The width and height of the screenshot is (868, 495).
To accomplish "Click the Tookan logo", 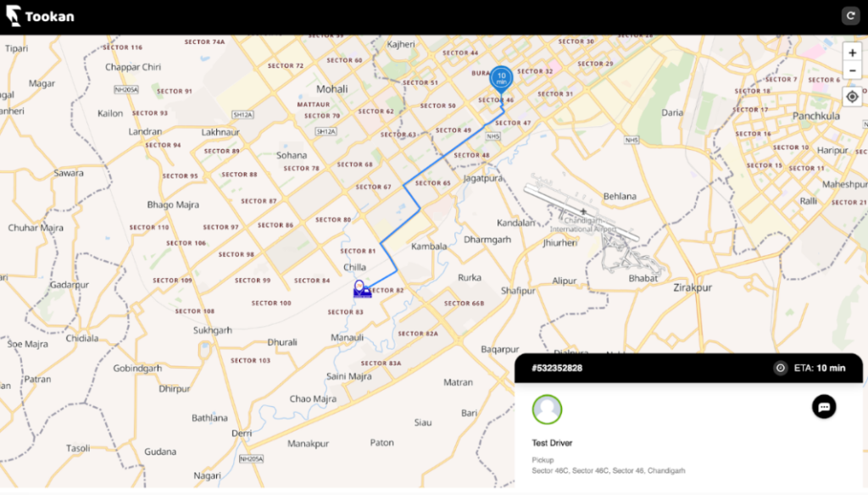I will (x=40, y=16).
